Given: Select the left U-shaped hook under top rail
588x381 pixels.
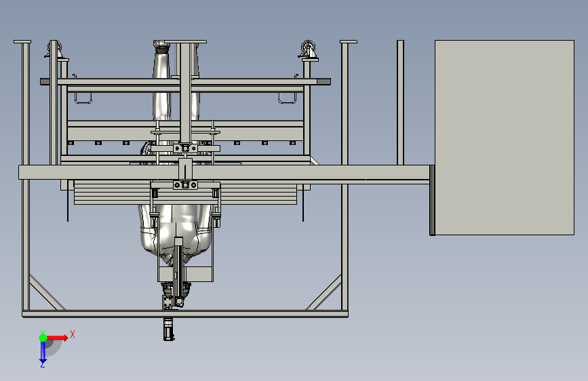Looking at the screenshot, I should [83, 98].
